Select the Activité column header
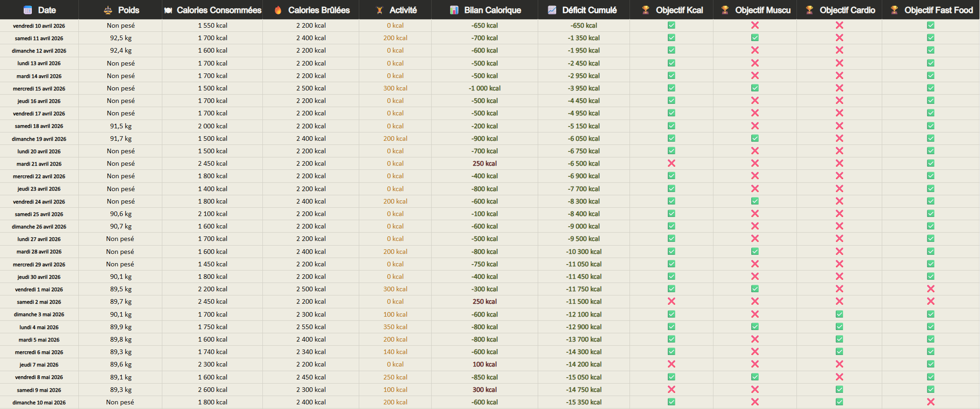Screen dimensions: 980x409 395,10
